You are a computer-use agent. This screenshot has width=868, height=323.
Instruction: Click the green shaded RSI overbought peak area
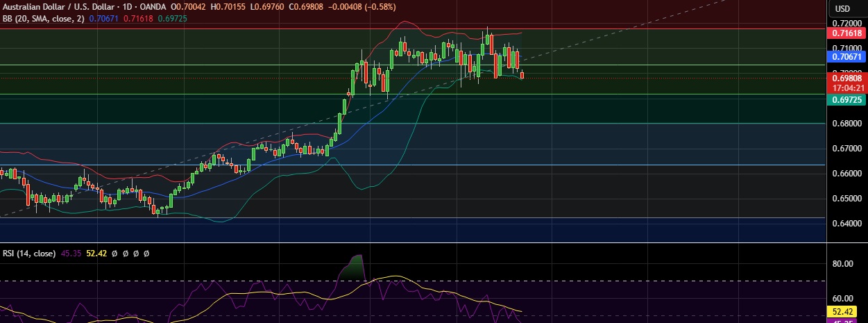pyautogui.click(x=356, y=267)
